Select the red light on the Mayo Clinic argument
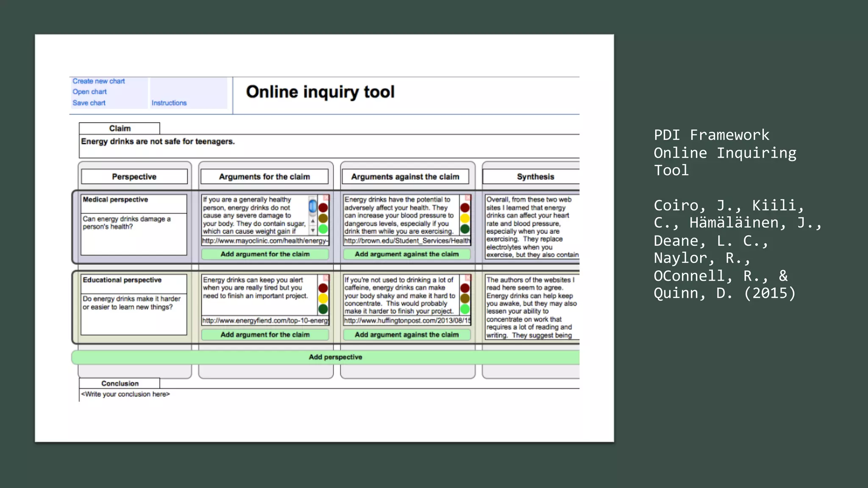 tap(323, 208)
